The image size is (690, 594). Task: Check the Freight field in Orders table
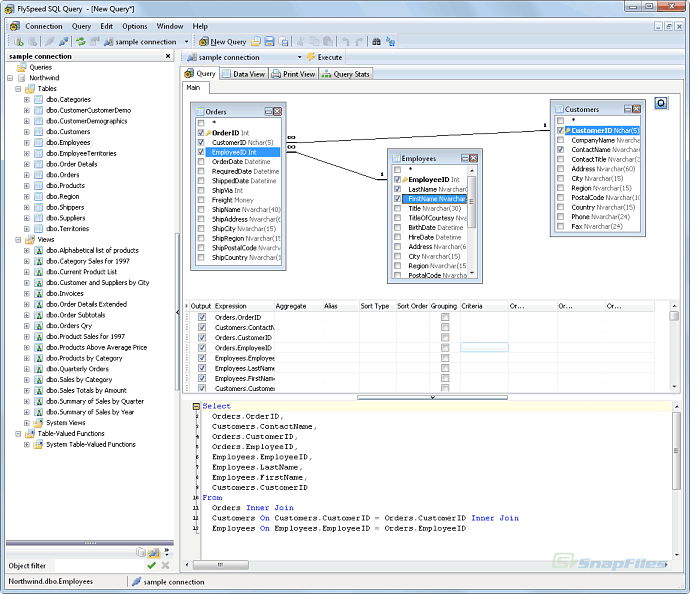point(201,200)
